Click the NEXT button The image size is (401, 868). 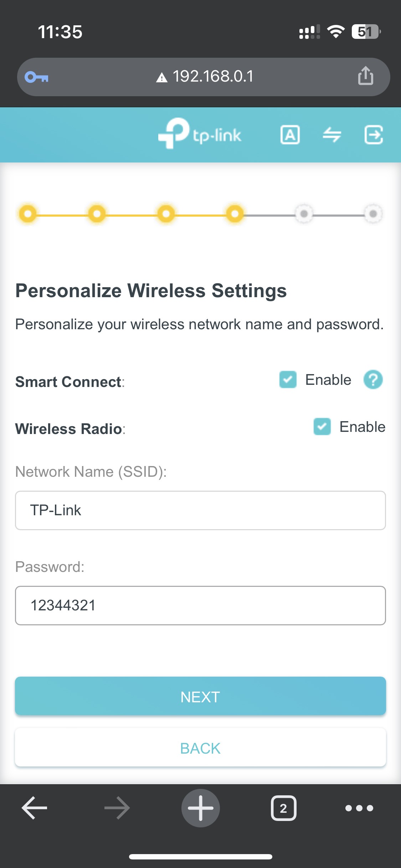pos(200,696)
